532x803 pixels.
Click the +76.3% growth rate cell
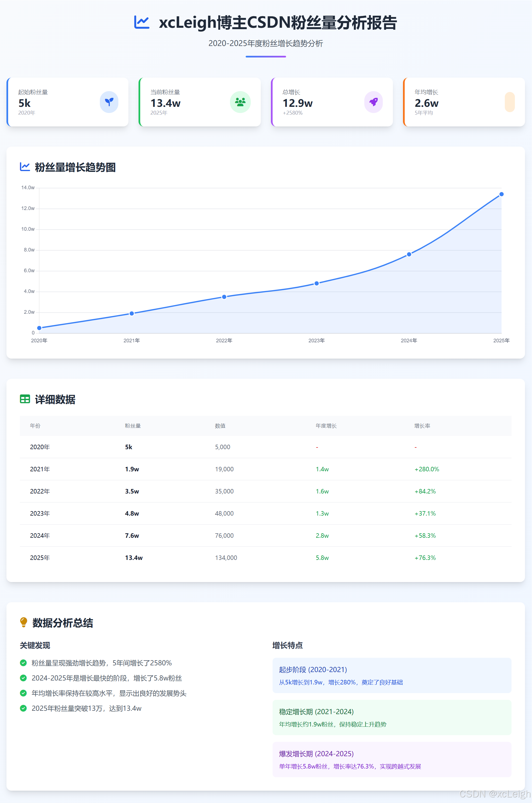tap(425, 557)
